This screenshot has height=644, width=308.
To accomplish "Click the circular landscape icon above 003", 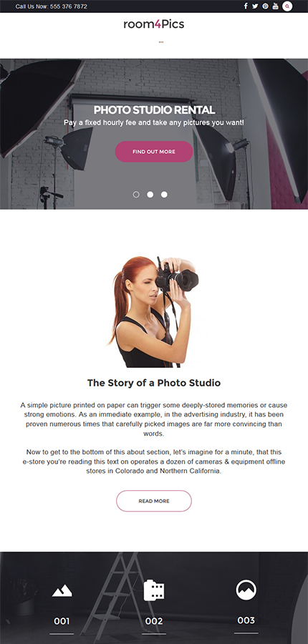I will pyautogui.click(x=246, y=590).
